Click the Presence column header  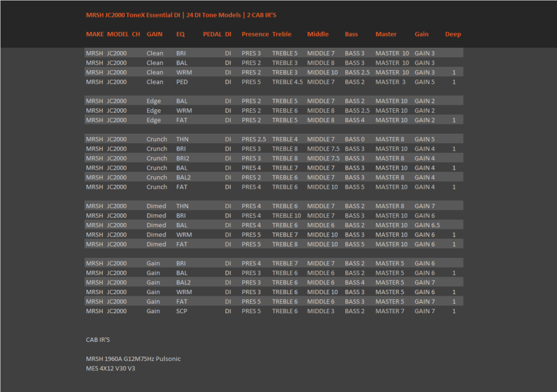click(256, 34)
